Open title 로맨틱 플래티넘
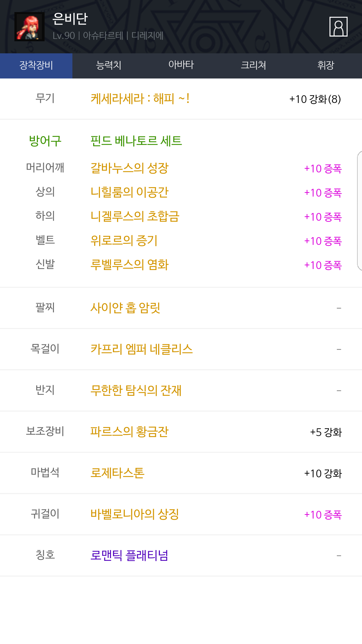Image resolution: width=362 pixels, height=644 pixels. pos(129,555)
